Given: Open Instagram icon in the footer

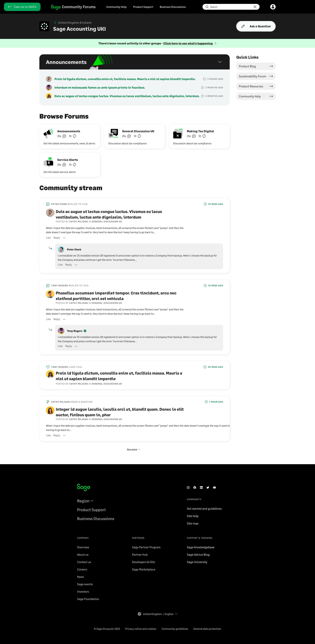Looking at the screenshot, I should tap(188, 488).
